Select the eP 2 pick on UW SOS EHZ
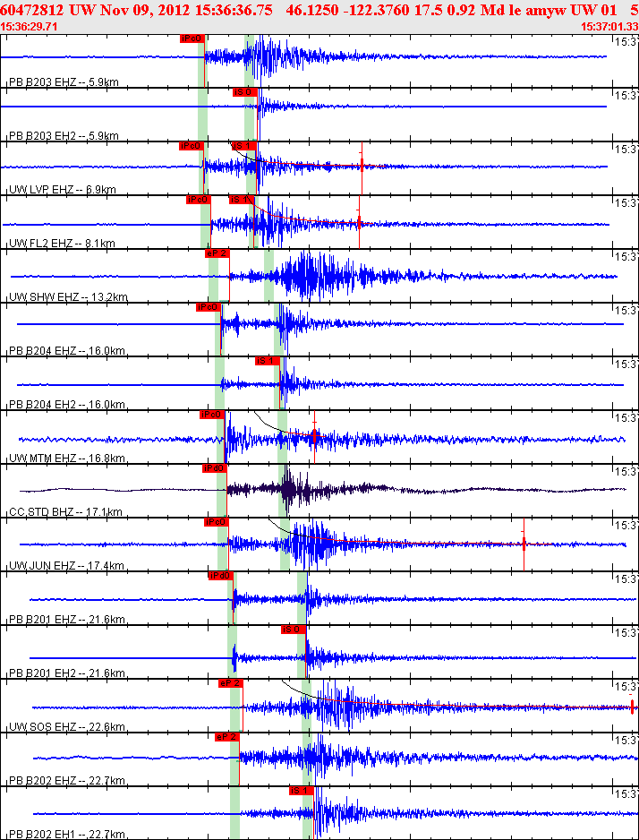639x840 pixels. pyautogui.click(x=231, y=683)
